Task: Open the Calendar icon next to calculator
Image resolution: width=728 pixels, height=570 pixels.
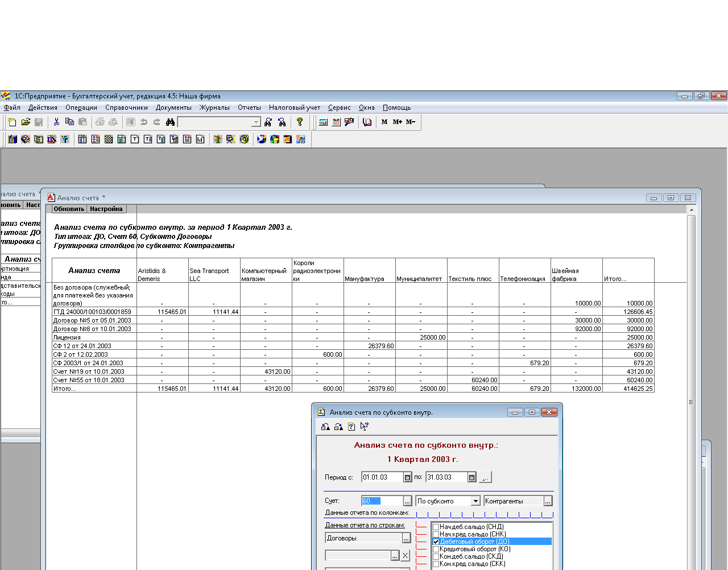Action: 336,122
